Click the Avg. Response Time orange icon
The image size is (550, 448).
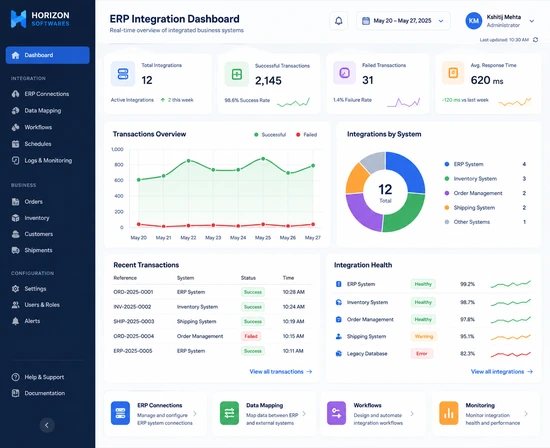click(x=453, y=73)
